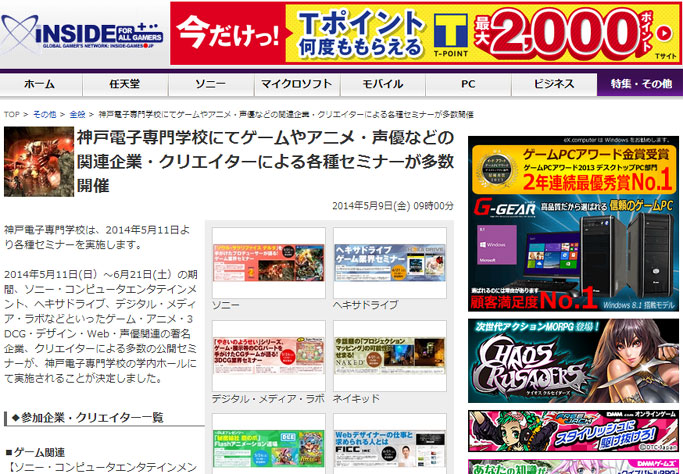Open the 特集・その他 menu tab
The width and height of the screenshot is (683, 474).
tap(640, 84)
